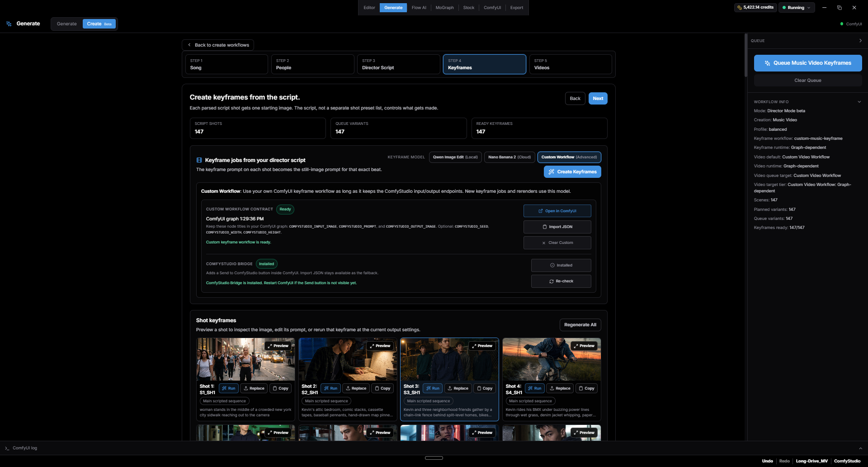868x467 pixels.
Task: Select the Generate mode toggle
Action: (67, 24)
